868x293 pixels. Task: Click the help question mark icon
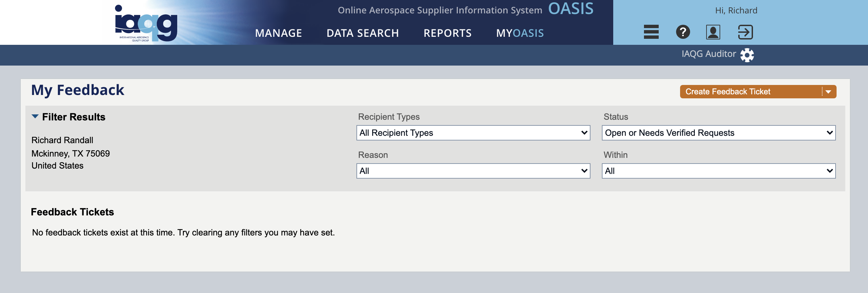[683, 32]
